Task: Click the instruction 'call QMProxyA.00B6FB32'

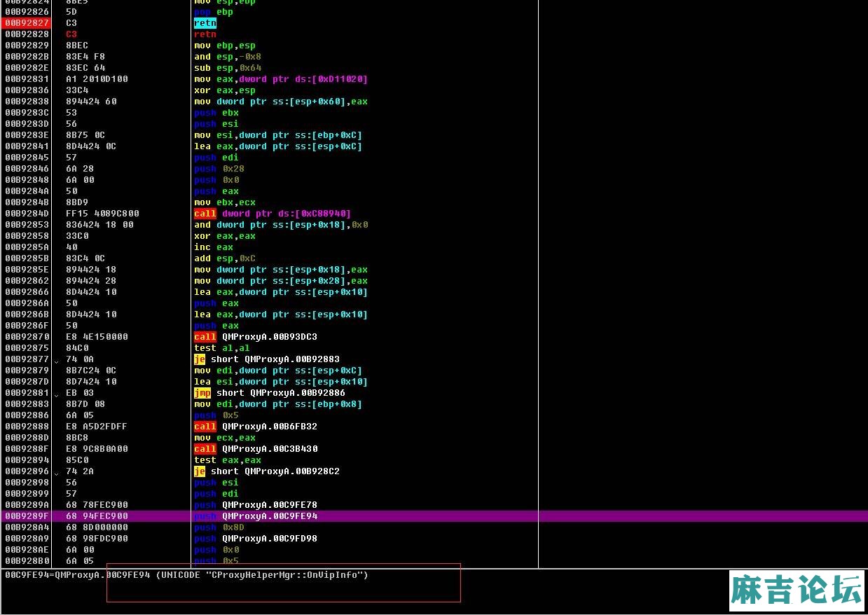Action: coord(256,427)
